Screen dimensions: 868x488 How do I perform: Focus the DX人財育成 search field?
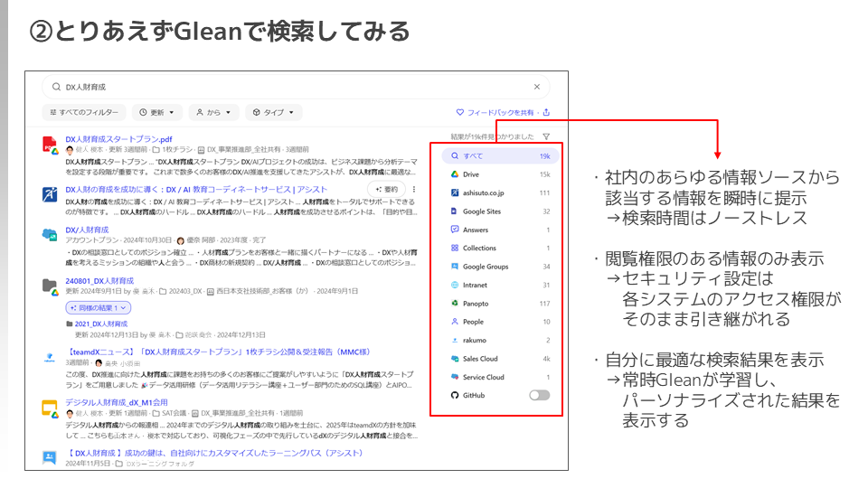pyautogui.click(x=296, y=87)
